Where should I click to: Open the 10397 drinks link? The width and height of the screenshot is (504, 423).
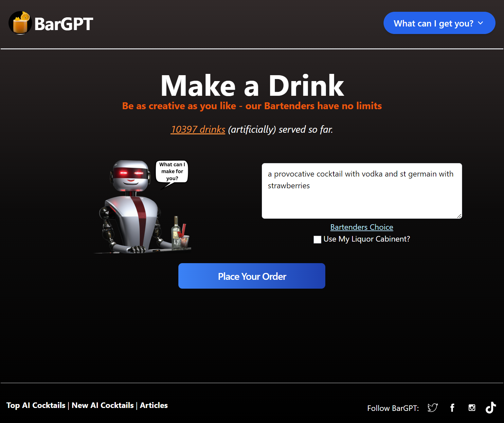198,129
